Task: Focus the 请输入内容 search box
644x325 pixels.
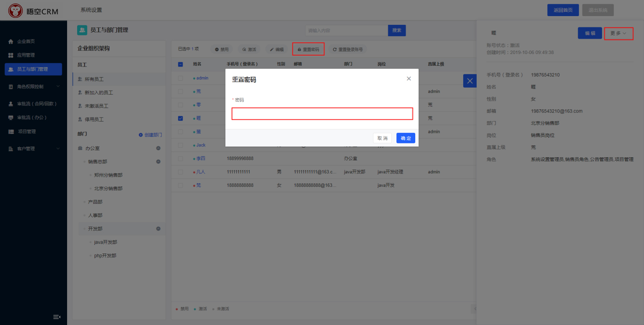Action: [x=347, y=30]
